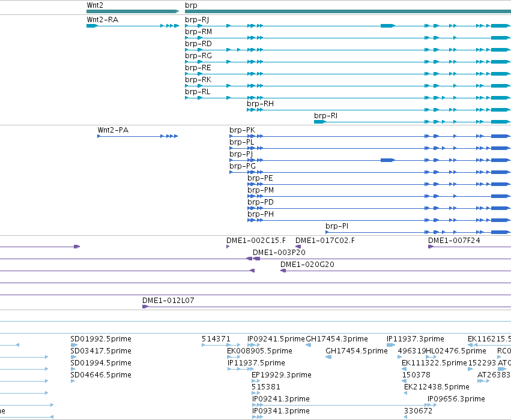Open the brp-RK transcript label
511x420 pixels.
pyautogui.click(x=198, y=80)
